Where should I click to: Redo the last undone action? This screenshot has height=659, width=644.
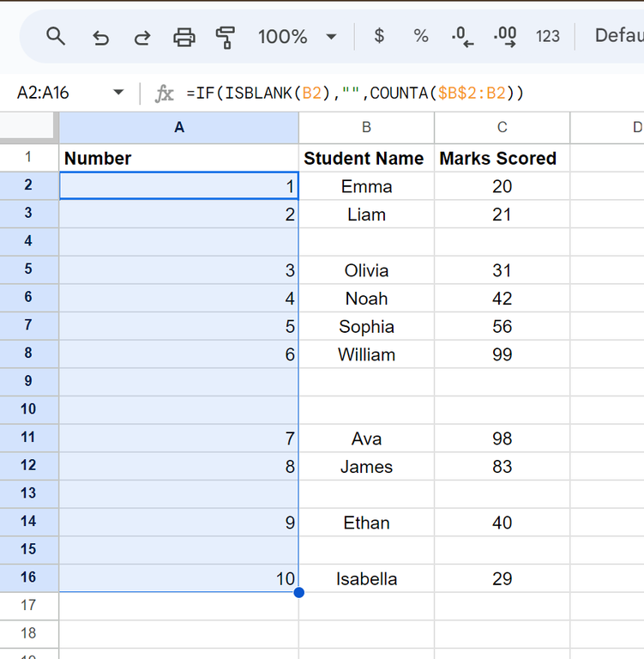tap(142, 36)
